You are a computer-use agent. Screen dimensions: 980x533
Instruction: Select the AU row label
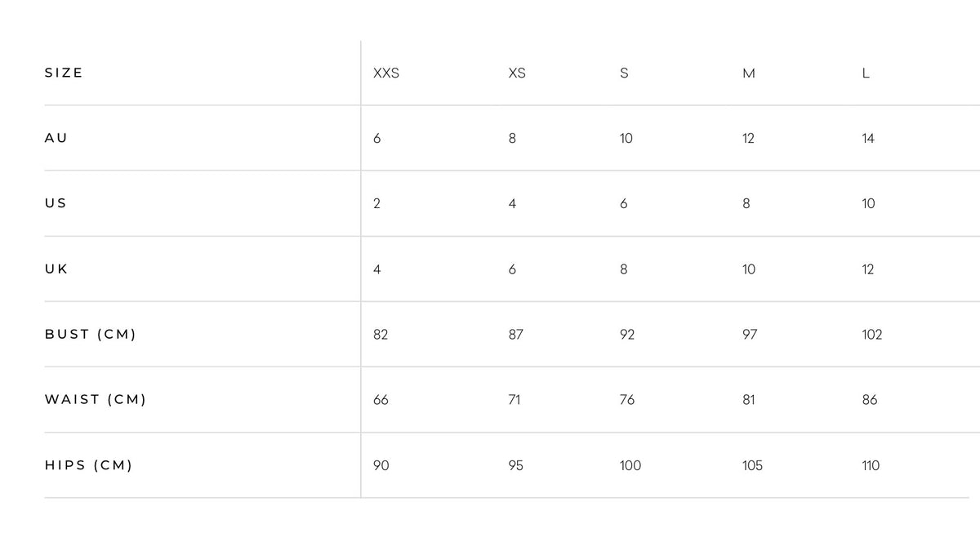click(x=56, y=138)
